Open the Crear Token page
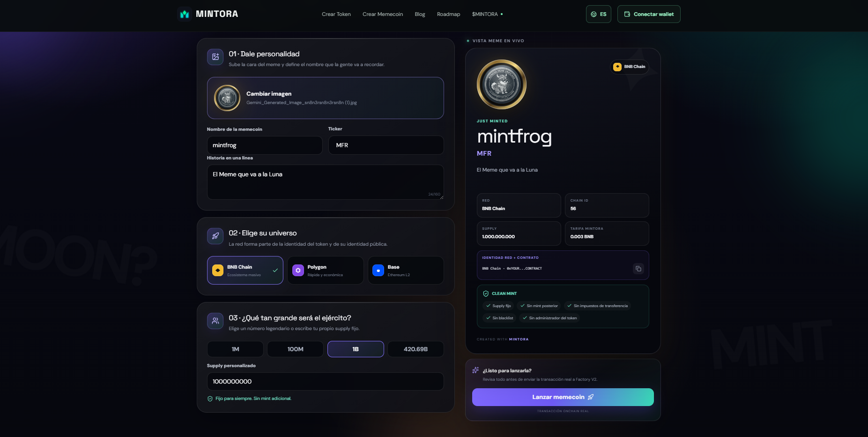868x437 pixels. (x=336, y=14)
